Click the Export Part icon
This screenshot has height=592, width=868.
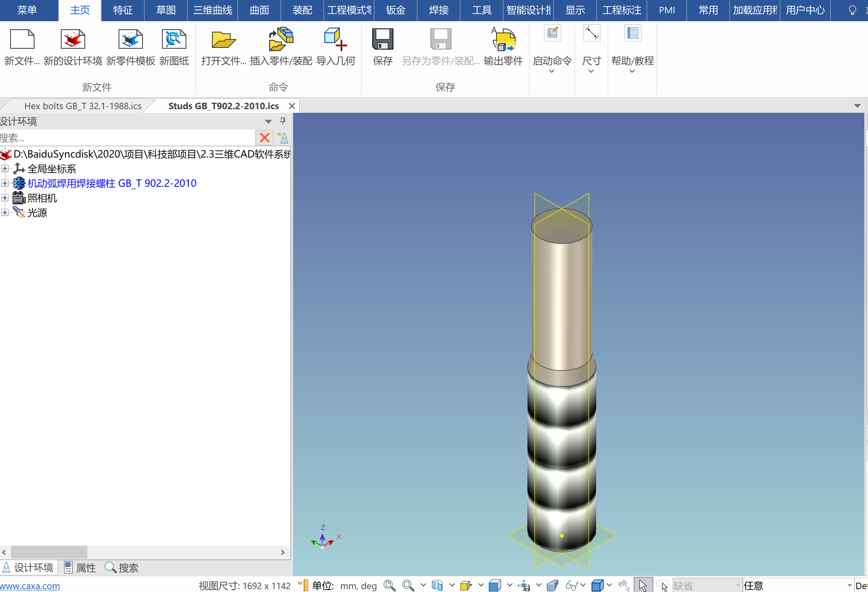(503, 39)
